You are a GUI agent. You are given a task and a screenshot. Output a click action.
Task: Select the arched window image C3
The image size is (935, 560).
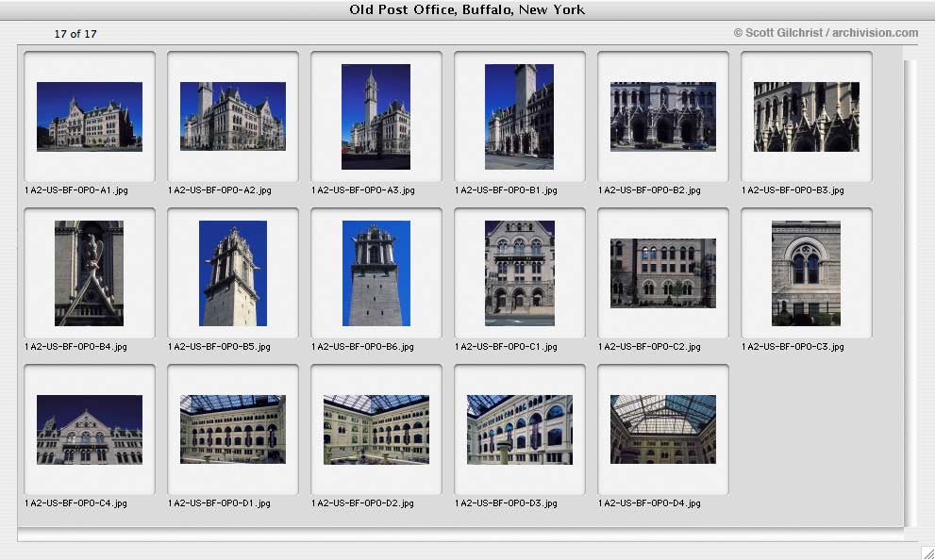tap(806, 273)
